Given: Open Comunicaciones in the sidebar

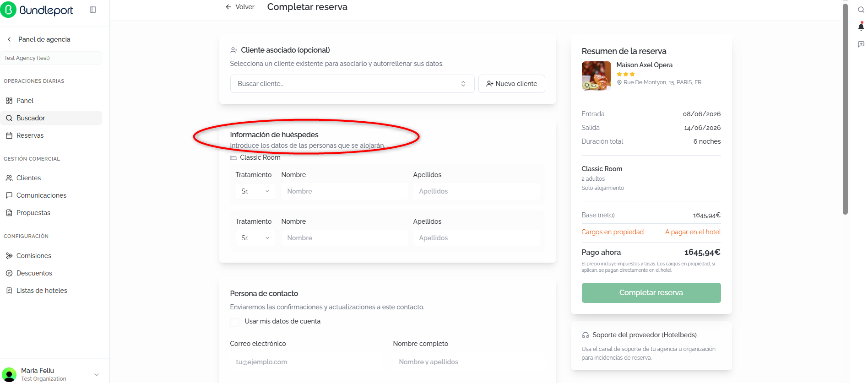Looking at the screenshot, I should point(51,195).
